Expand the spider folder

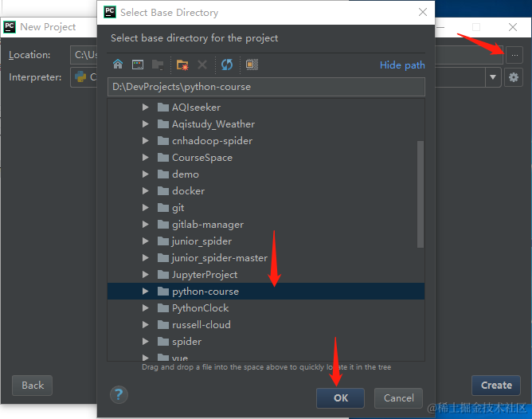point(145,341)
